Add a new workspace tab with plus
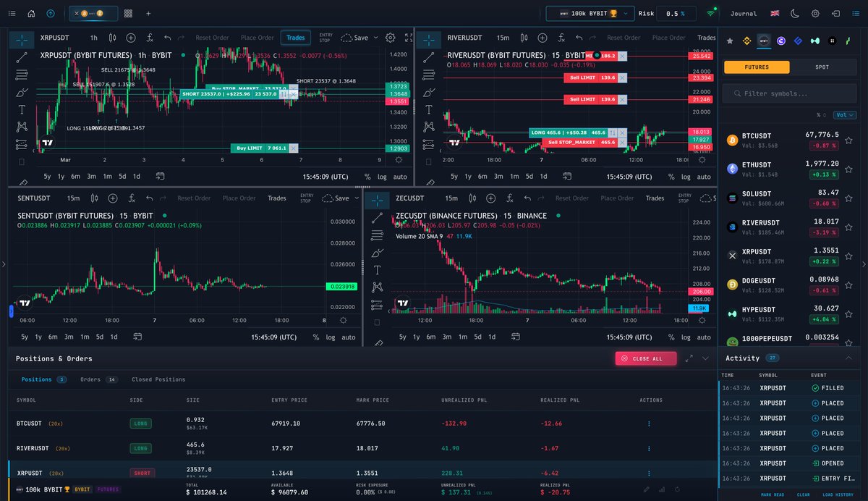This screenshot has height=501, width=868. point(148,13)
